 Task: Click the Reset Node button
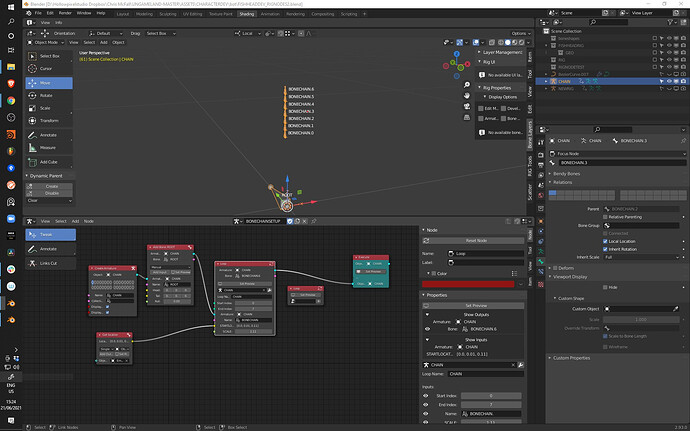(x=473, y=241)
